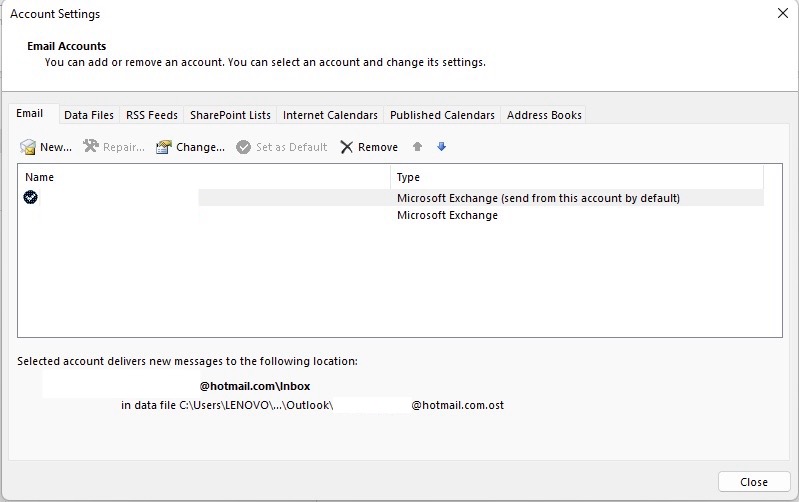
Task: Select the second Microsoft Exchange account
Action: pyautogui.click(x=391, y=215)
